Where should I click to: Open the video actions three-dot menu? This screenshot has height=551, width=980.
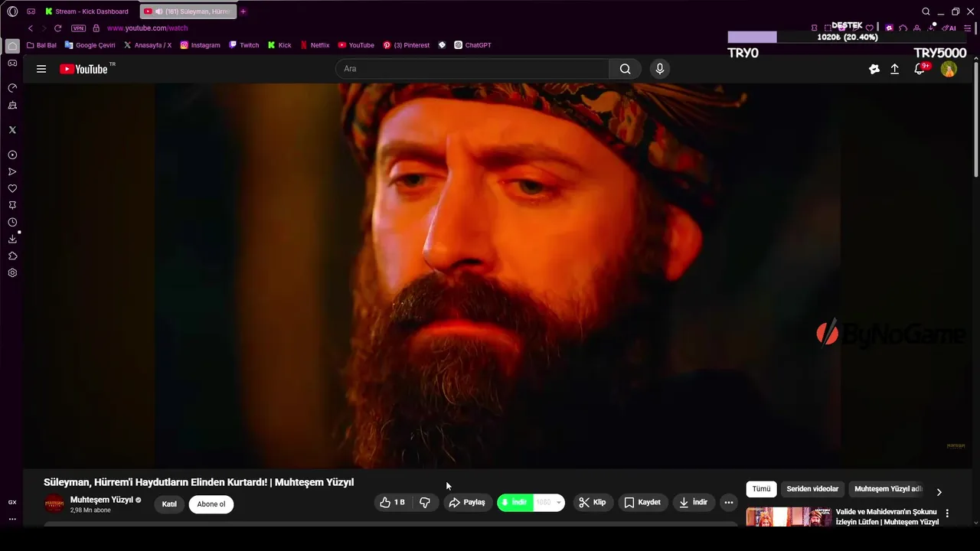(x=729, y=503)
